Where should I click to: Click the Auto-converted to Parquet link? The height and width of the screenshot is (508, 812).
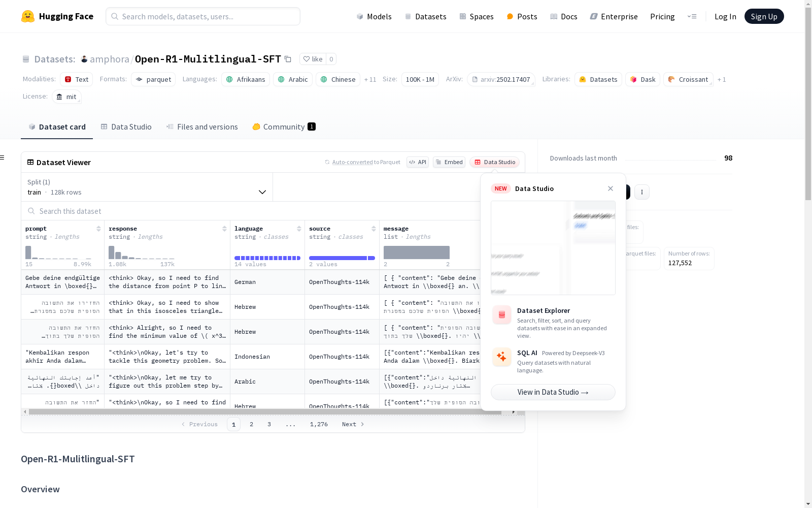362,162
